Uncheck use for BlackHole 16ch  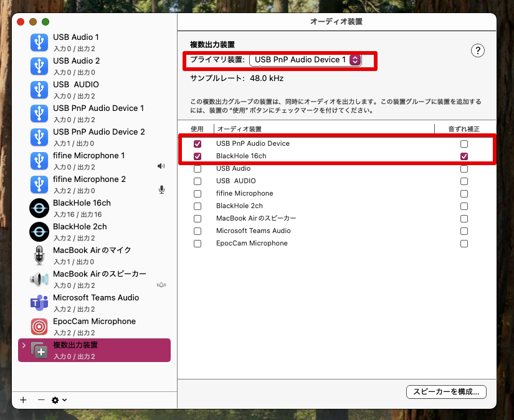pos(198,156)
